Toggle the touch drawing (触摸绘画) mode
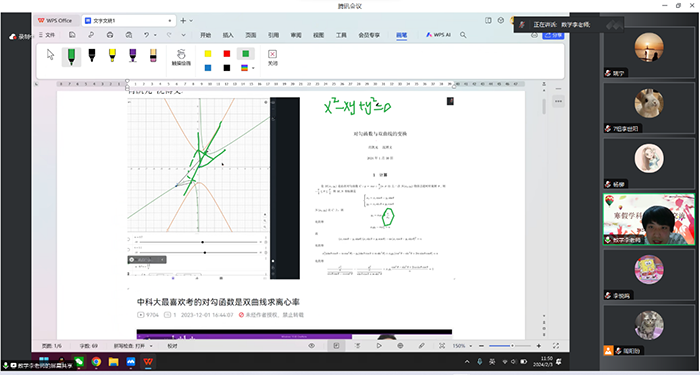Image resolution: width=700 pixels, height=375 pixels. (181, 58)
